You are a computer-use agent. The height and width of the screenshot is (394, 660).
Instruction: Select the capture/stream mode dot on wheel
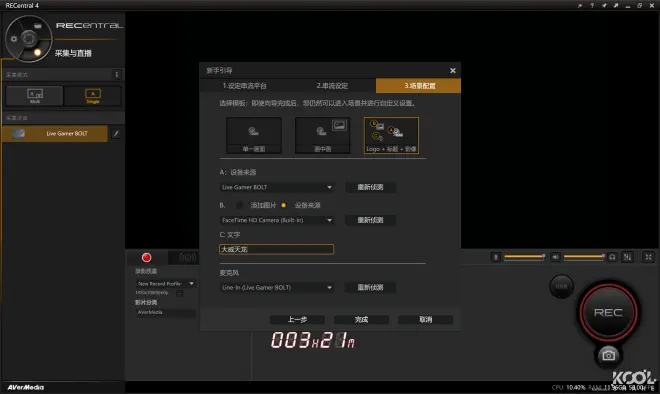(37, 53)
